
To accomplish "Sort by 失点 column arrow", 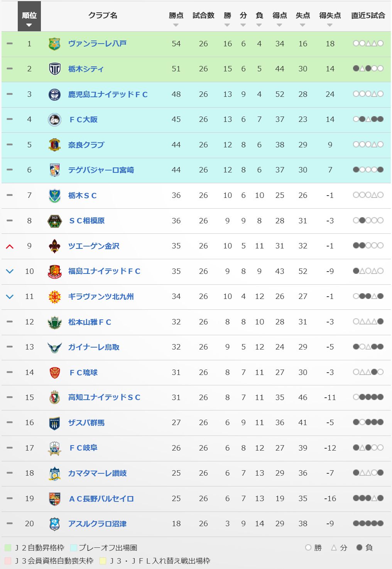I will (302, 25).
